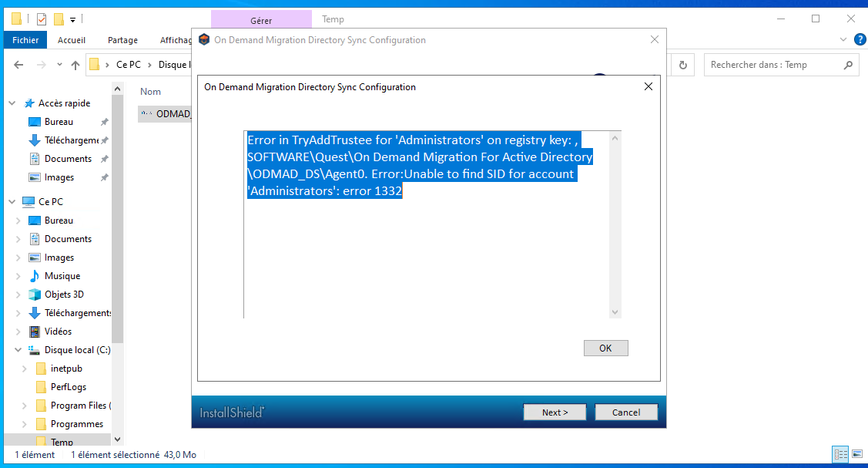Select the inetpub folder

[66, 369]
